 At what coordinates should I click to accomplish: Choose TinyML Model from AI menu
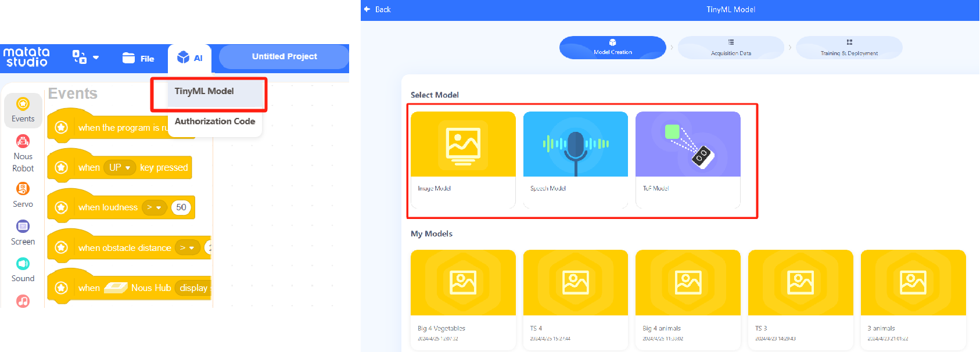[x=204, y=91]
